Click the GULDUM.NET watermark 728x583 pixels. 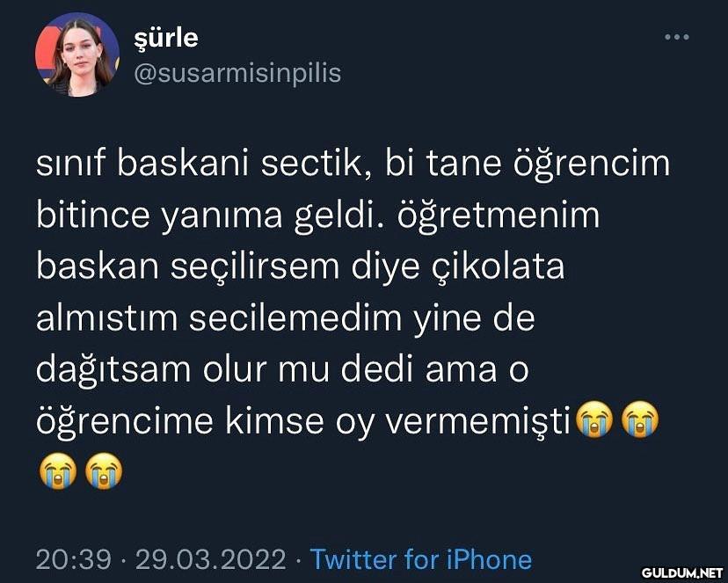(682, 573)
